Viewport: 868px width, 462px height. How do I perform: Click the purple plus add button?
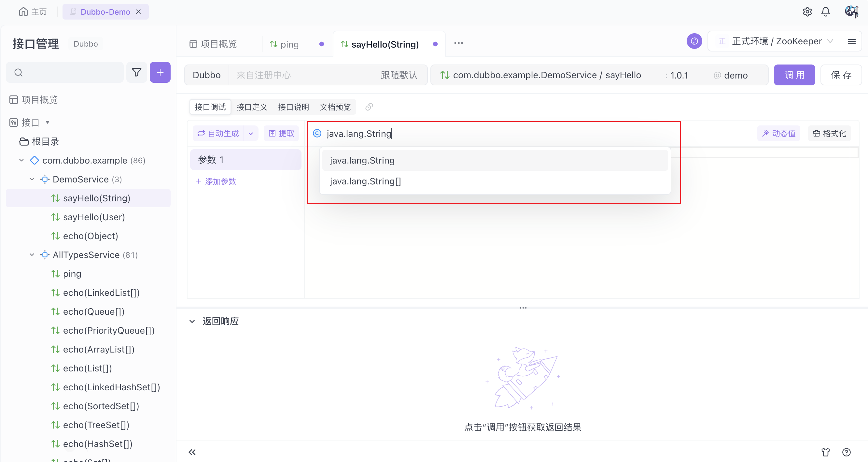[x=160, y=72]
